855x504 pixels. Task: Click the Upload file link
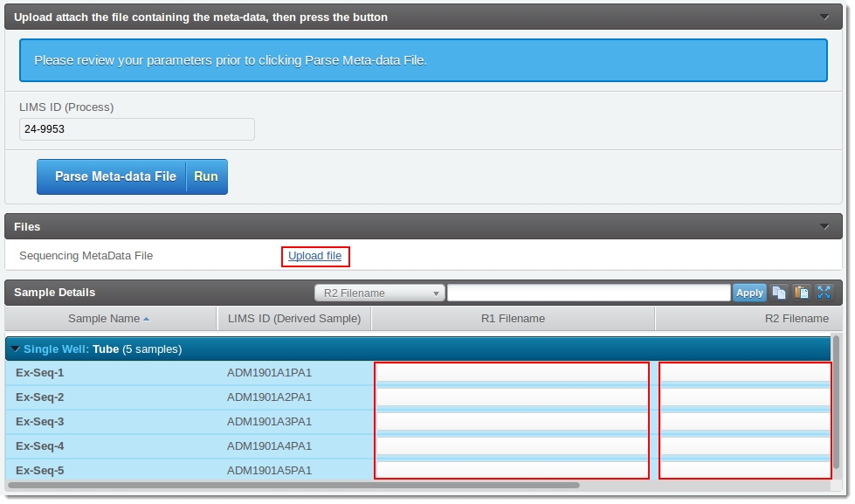(x=314, y=256)
